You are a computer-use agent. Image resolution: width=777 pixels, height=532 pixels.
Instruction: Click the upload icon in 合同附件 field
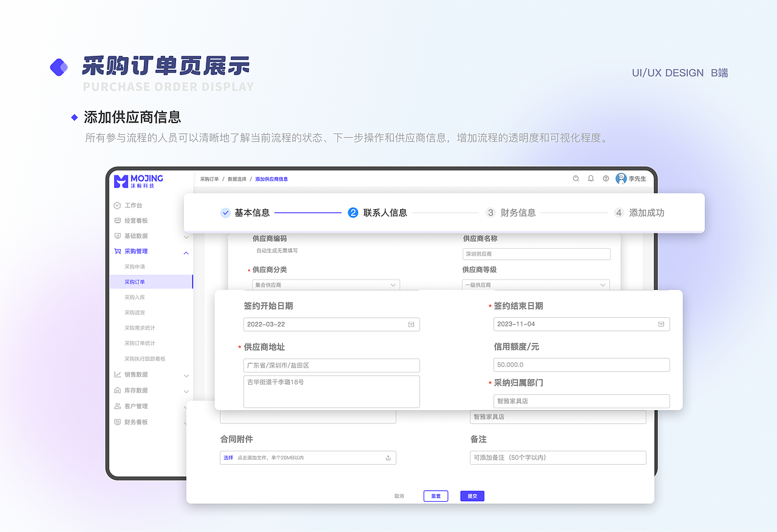click(388, 458)
